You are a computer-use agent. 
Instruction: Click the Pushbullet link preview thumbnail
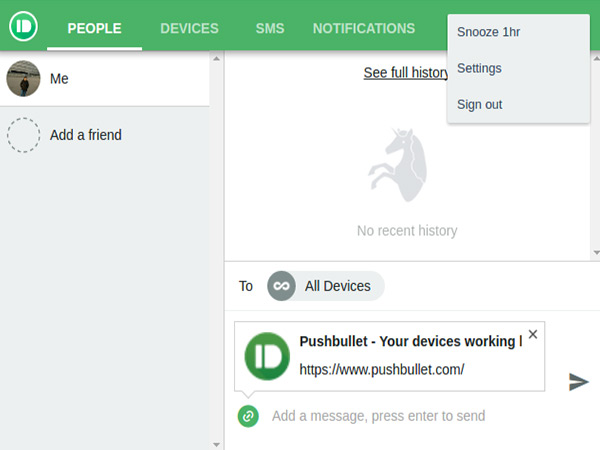(x=267, y=356)
